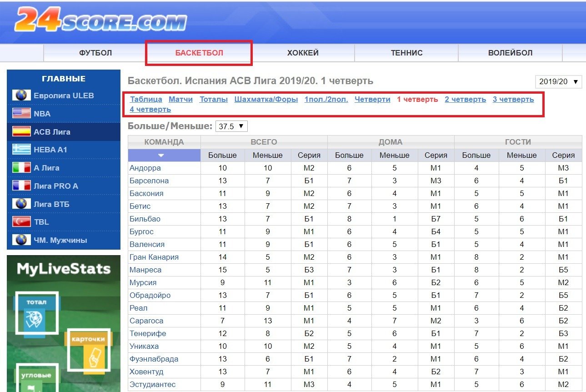The height and width of the screenshot is (392, 586).
Task: Open the Бургос team link
Action: 141,231
